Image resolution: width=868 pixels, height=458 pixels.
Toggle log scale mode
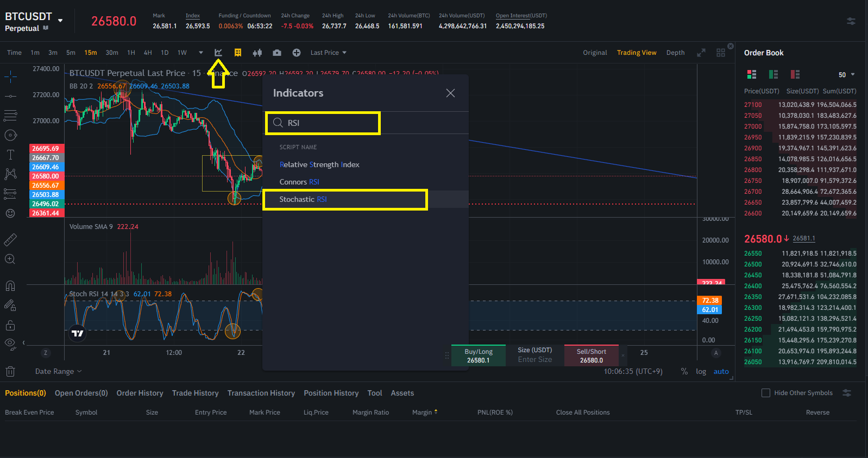(701, 371)
